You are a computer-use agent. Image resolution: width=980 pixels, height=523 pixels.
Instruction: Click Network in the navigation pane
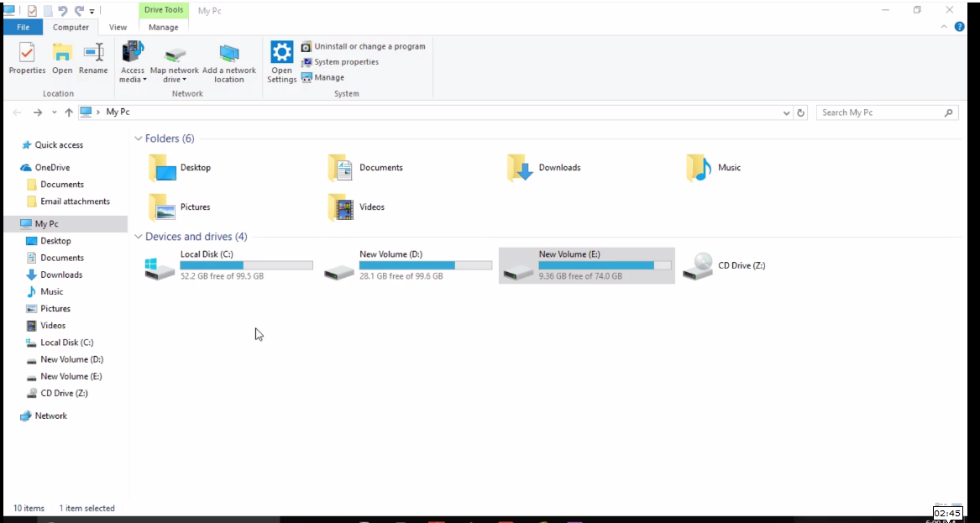coord(43,416)
